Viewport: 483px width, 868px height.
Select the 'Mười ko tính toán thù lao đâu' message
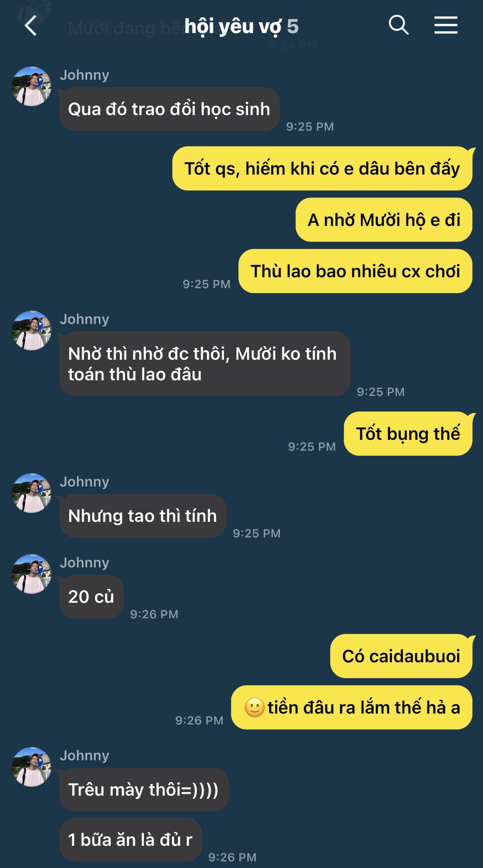pos(205,364)
